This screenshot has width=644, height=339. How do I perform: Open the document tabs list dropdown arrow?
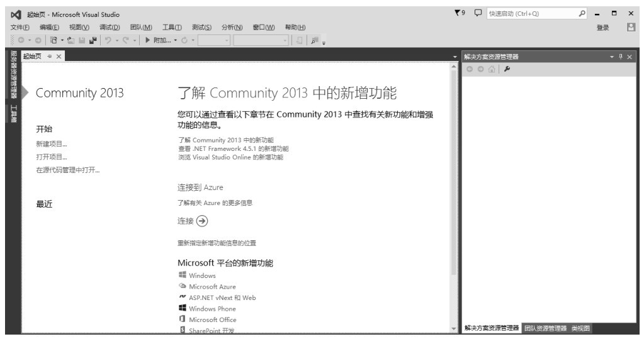455,57
